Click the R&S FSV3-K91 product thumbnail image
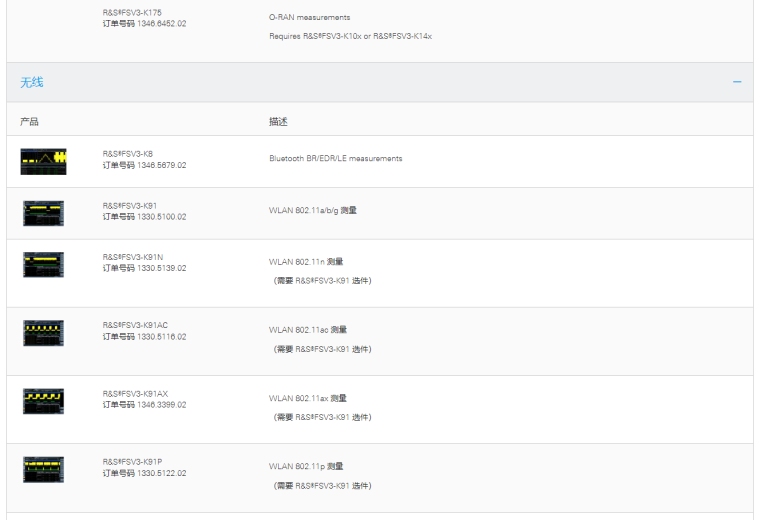Image resolution: width=760 pixels, height=520 pixels. [43, 212]
